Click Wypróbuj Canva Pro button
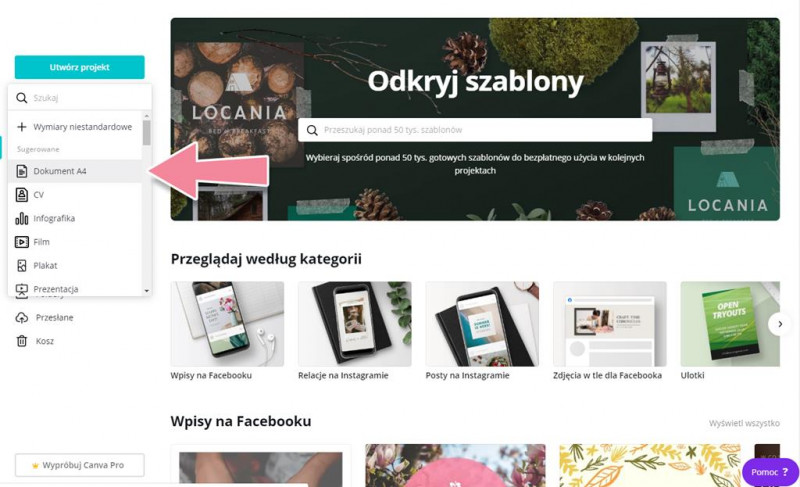800x487 pixels. [x=80, y=465]
